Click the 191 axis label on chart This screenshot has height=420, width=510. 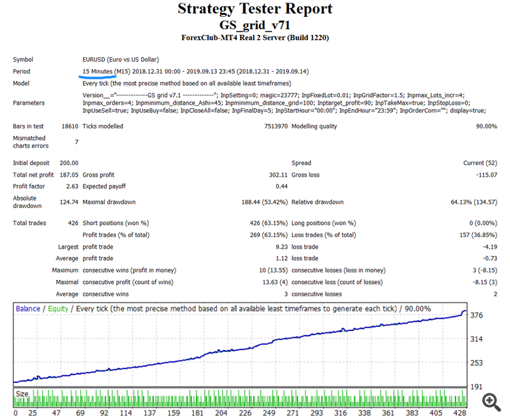tap(477, 387)
